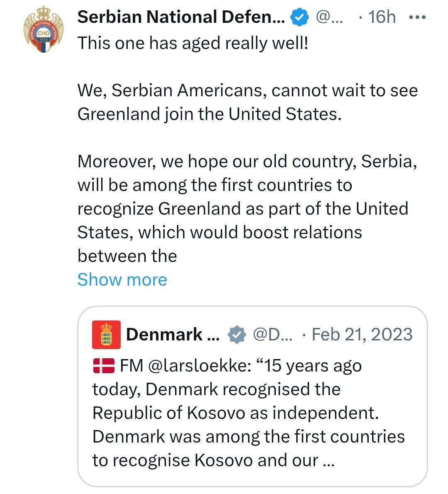Open the Feb 21, 2023 date link
The image size is (448, 494).
[x=362, y=335]
